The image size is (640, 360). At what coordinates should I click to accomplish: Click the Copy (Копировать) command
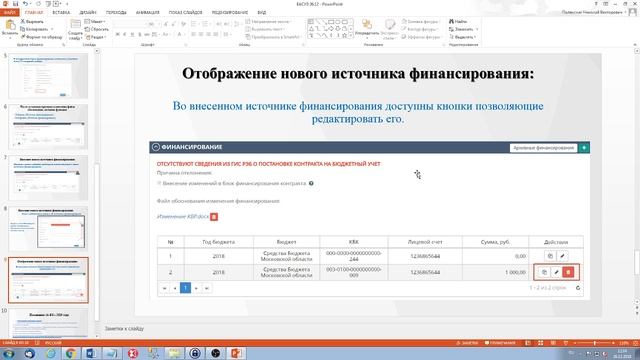tap(34, 29)
